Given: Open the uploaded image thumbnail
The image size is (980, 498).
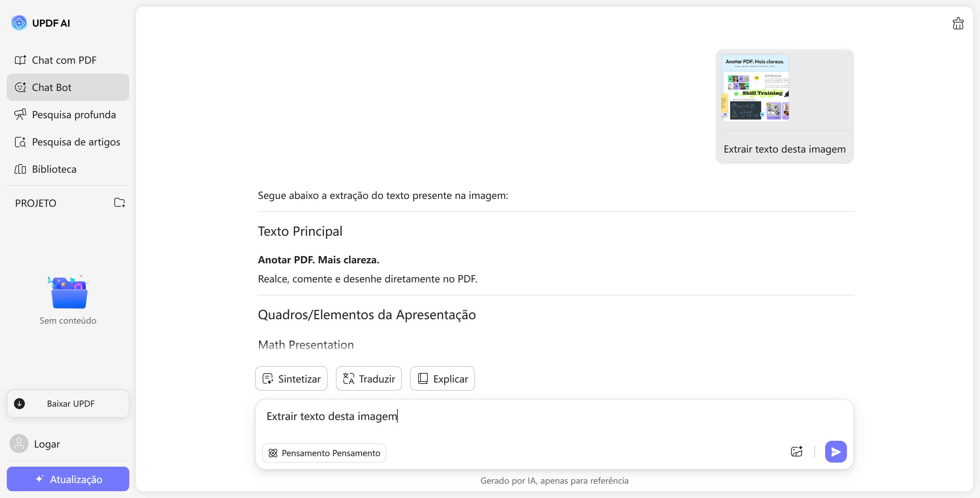Looking at the screenshot, I should [x=755, y=88].
